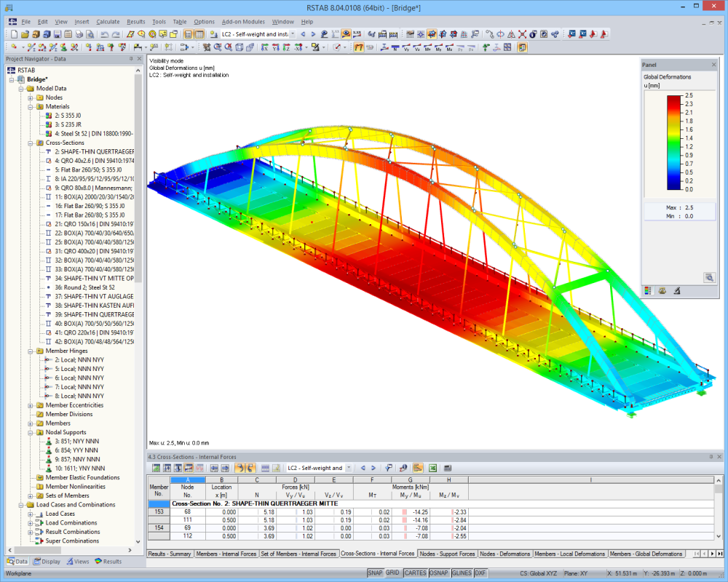728x582 pixels.
Task: Click the New model icon on the toolbar
Action: [15, 34]
